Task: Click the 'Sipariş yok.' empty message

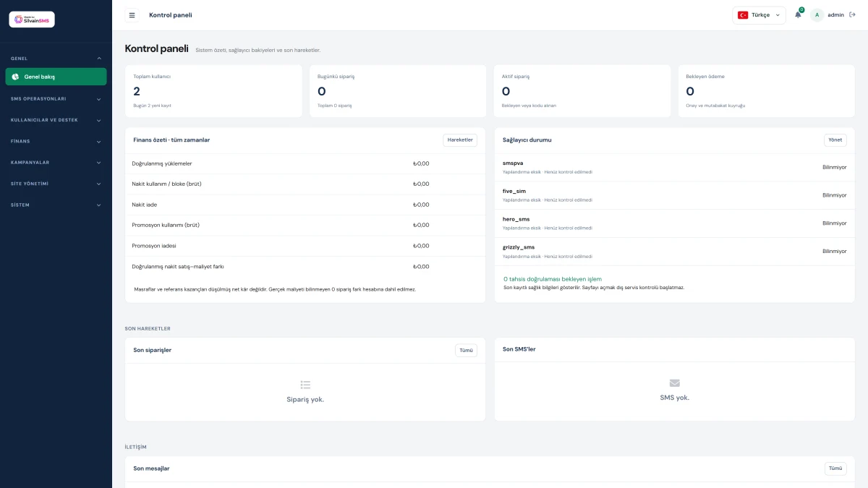Action: click(305, 399)
